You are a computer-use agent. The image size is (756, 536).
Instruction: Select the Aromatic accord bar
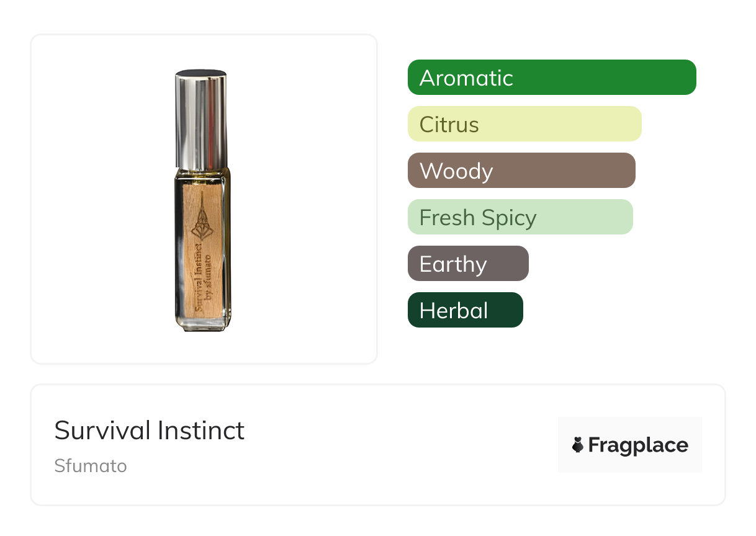pyautogui.click(x=551, y=78)
